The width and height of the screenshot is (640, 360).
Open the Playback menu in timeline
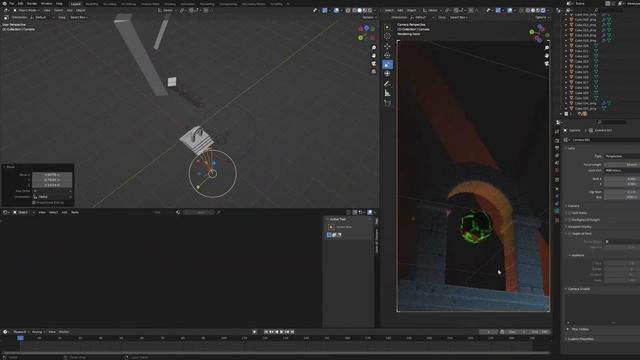point(20,332)
